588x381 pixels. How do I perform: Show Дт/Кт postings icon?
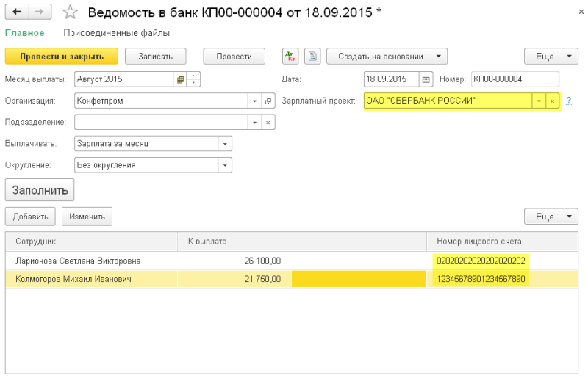tap(290, 57)
